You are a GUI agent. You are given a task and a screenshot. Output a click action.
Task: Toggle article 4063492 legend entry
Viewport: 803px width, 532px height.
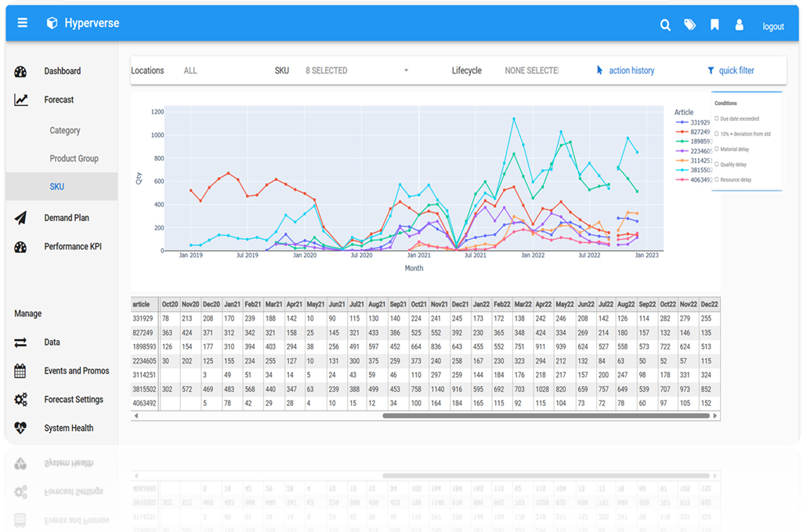pyautogui.click(x=693, y=179)
